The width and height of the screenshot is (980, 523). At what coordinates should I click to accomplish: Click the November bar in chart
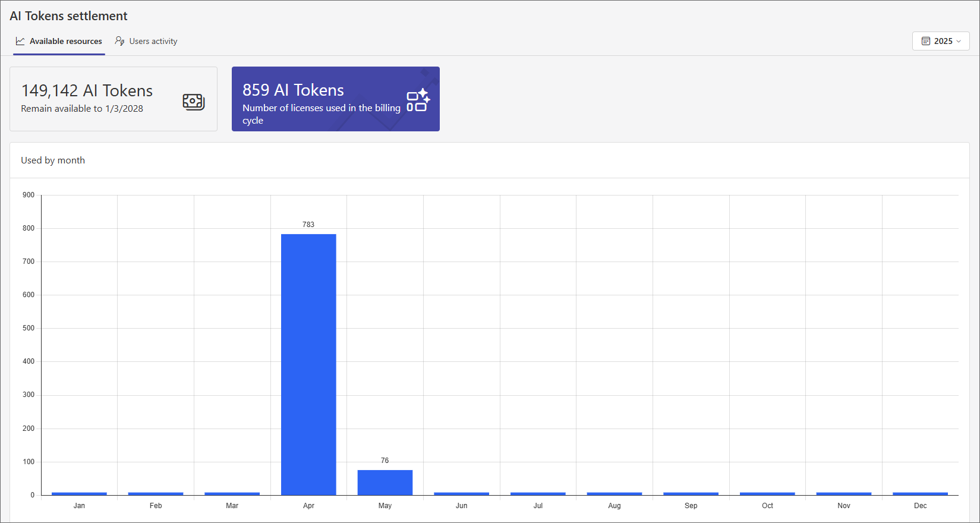(x=844, y=494)
